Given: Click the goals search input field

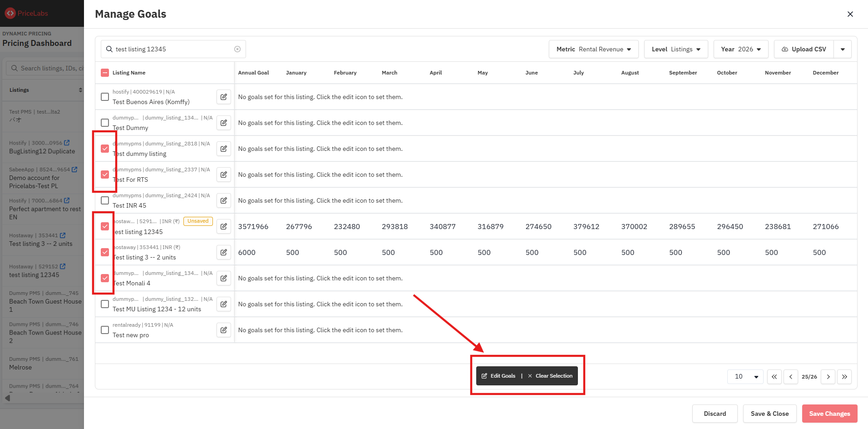Looking at the screenshot, I should pos(173,49).
